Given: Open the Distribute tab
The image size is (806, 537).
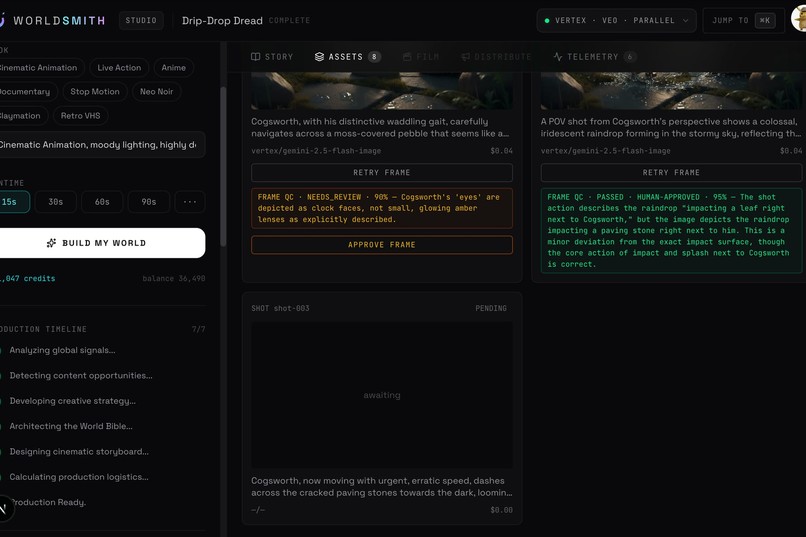Looking at the screenshot, I should point(496,57).
